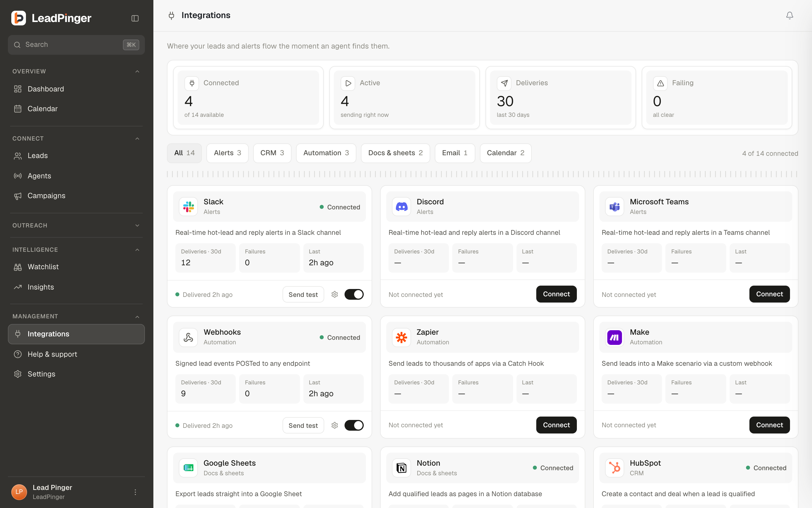812x508 pixels.
Task: Go to Agents in sidebar
Action: pos(76,176)
